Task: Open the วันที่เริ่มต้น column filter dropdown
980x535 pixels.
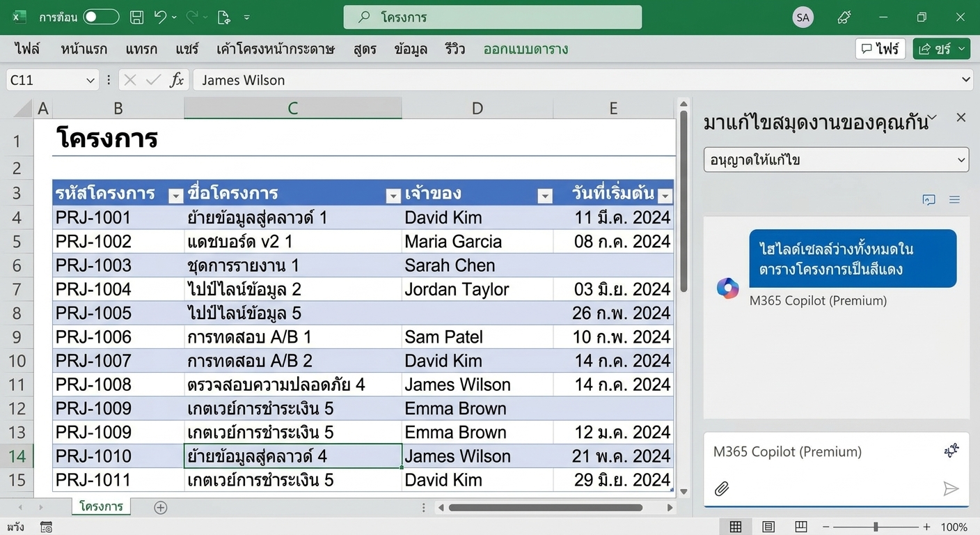Action: click(x=665, y=196)
